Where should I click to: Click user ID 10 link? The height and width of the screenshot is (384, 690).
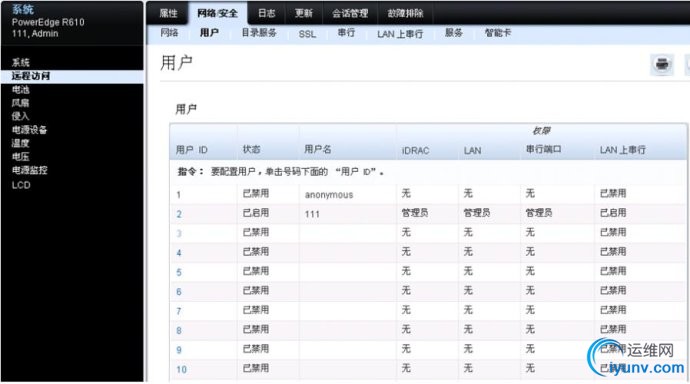[x=181, y=369]
